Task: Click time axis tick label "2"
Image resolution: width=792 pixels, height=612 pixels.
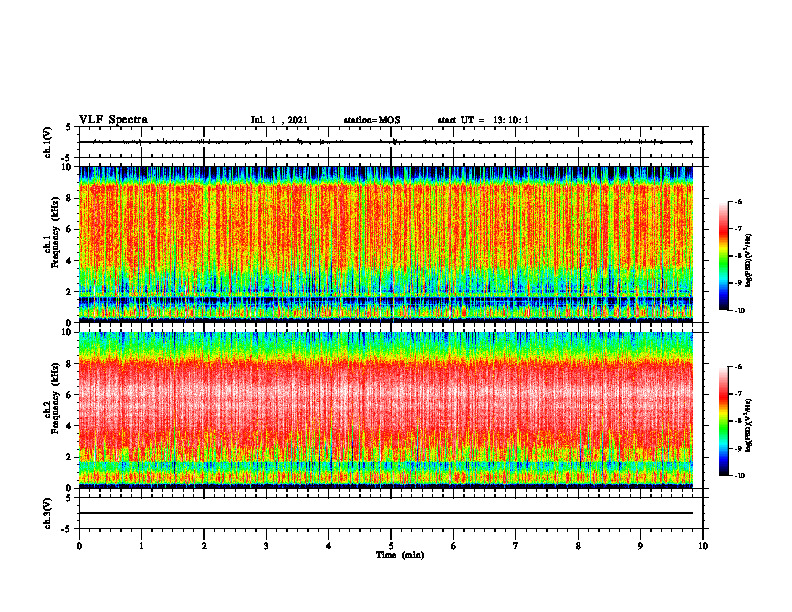Action: (204, 546)
